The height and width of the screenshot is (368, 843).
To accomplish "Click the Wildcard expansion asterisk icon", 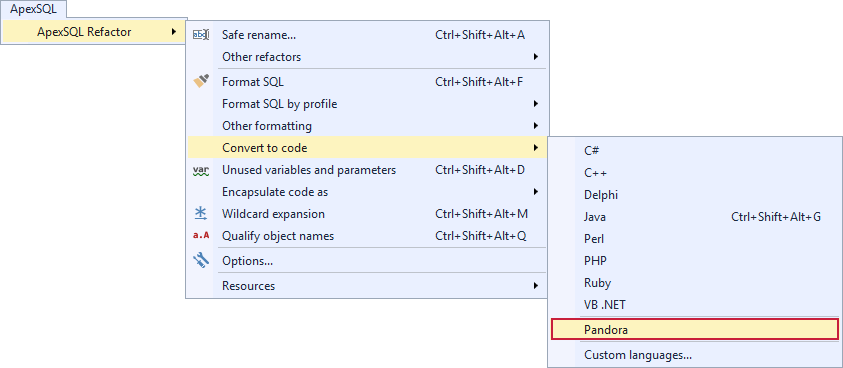I will [201, 214].
